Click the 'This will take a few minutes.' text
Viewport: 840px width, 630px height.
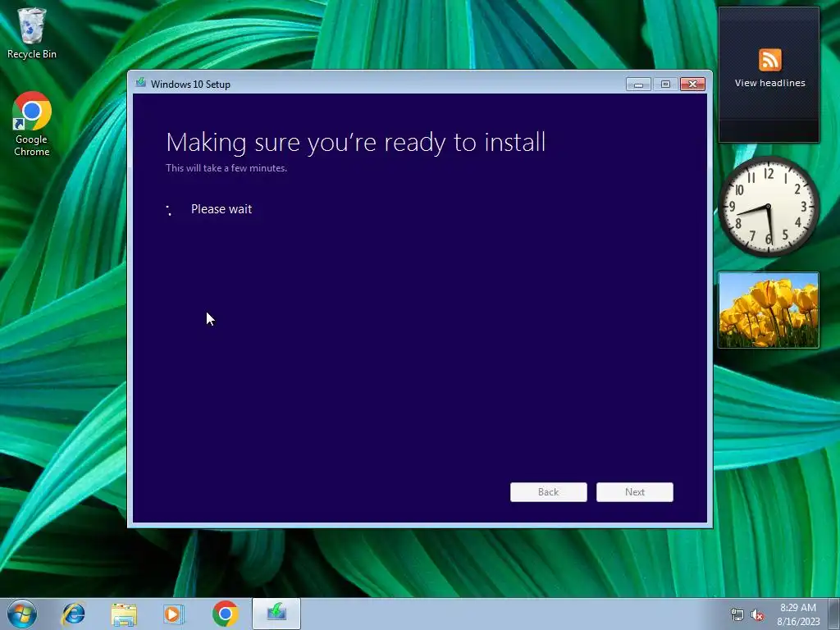click(x=226, y=168)
